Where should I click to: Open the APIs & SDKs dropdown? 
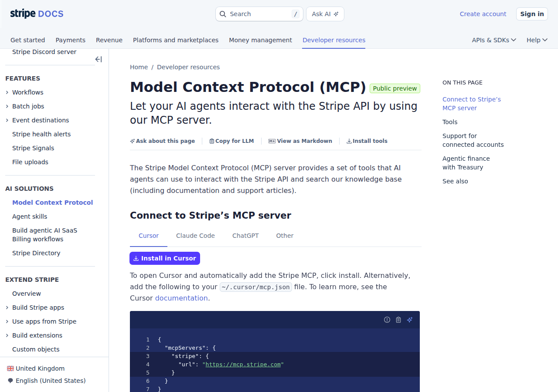click(x=494, y=40)
